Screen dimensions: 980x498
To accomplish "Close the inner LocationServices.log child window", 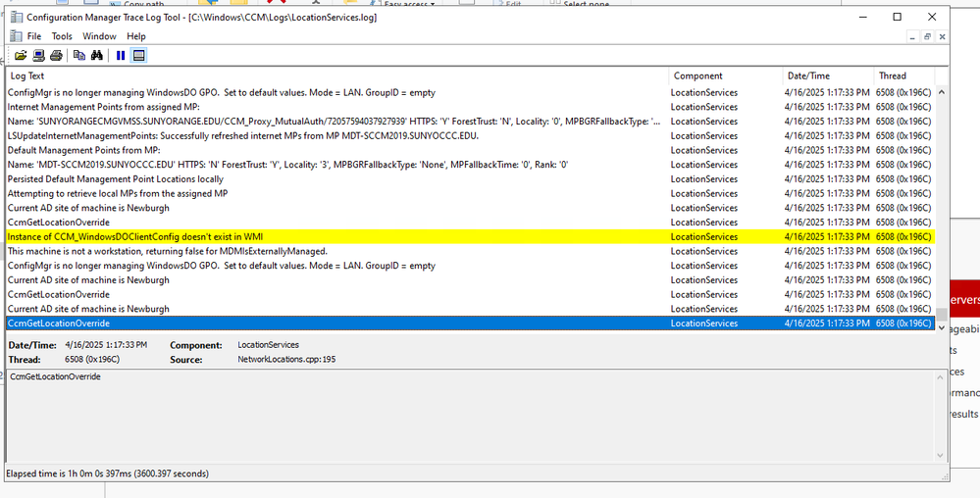I will 942,37.
